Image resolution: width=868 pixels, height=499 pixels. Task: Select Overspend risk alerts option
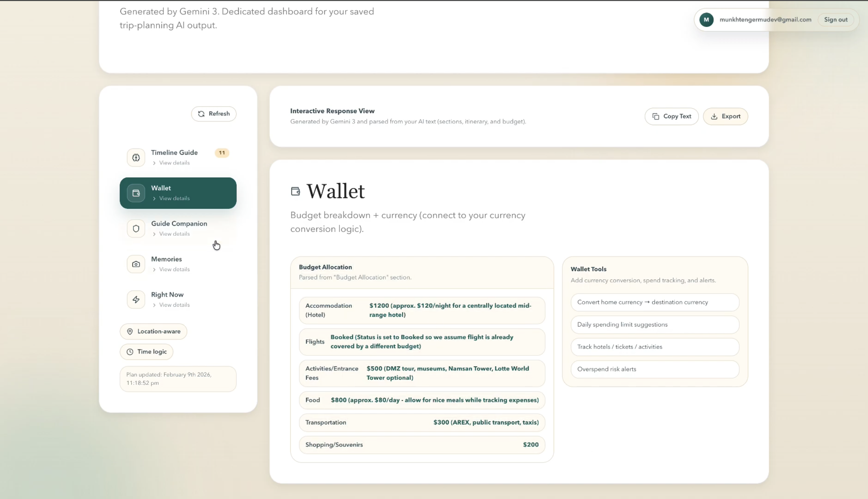(654, 369)
